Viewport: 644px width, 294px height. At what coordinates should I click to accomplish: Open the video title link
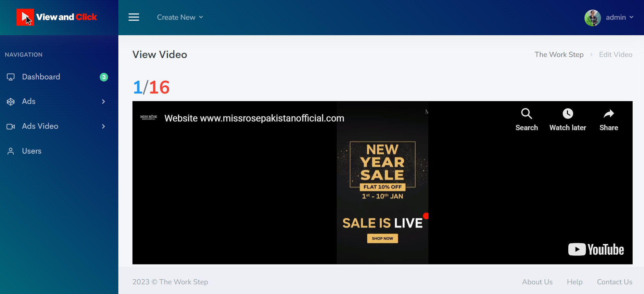254,118
